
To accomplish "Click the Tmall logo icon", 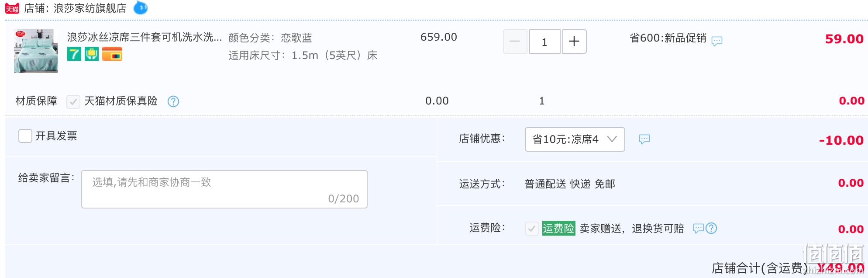I will pyautogui.click(x=12, y=8).
